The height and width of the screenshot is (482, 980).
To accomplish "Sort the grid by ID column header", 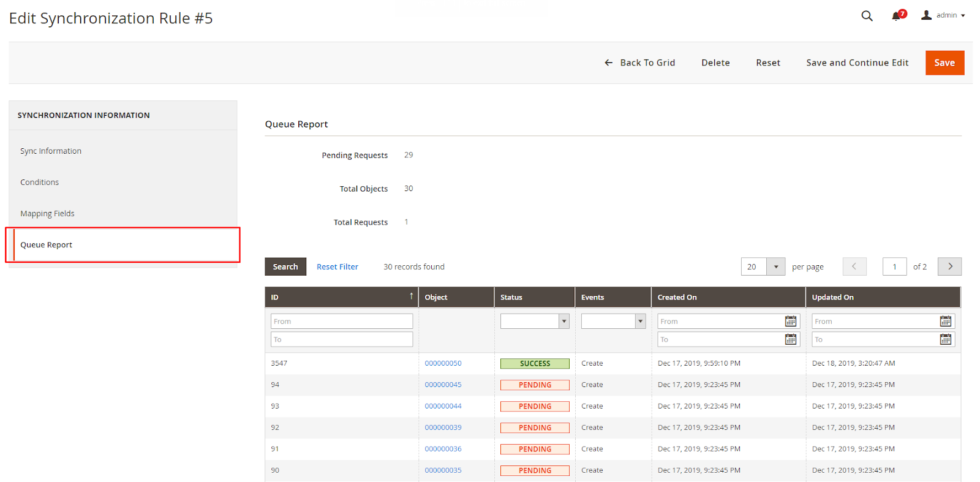I will tap(341, 297).
